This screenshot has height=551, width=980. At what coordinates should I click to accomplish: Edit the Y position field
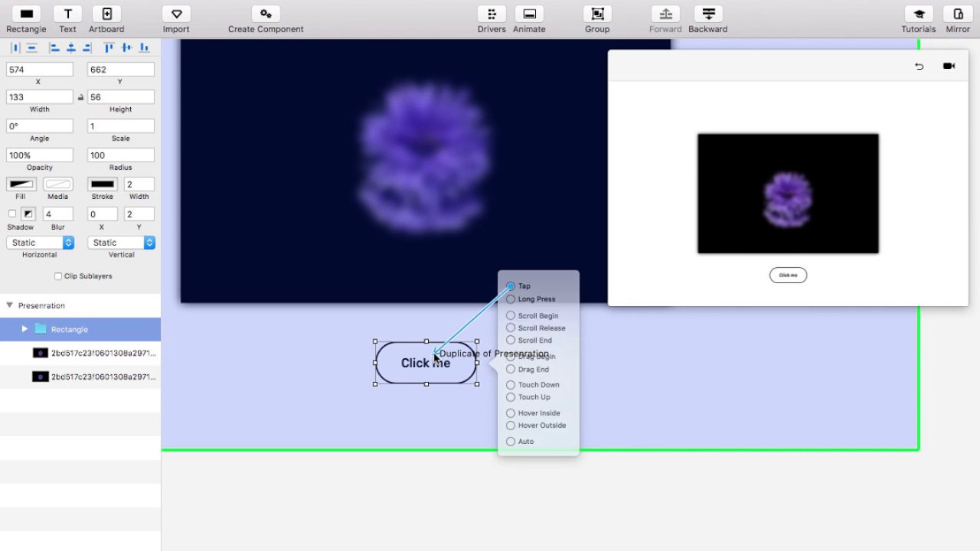coord(121,70)
